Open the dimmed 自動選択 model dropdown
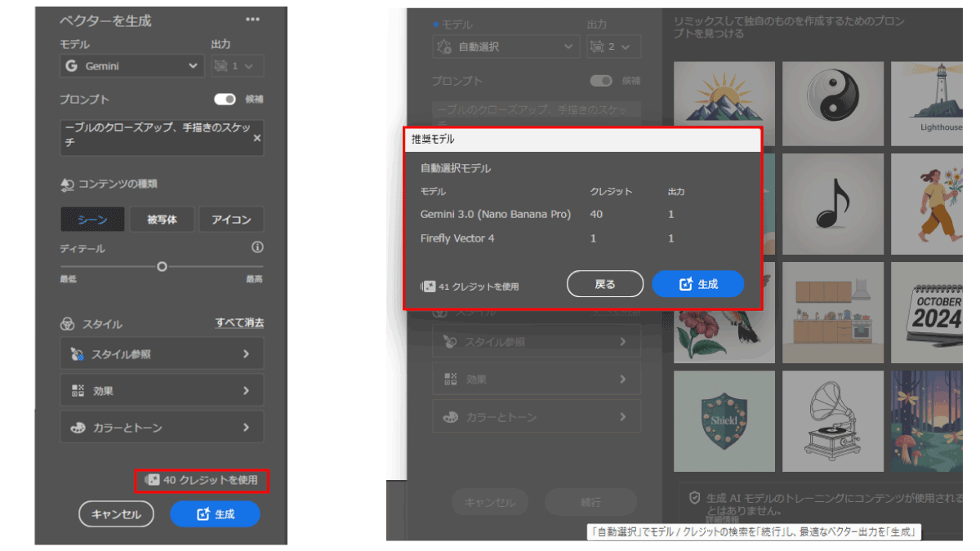 pos(506,47)
